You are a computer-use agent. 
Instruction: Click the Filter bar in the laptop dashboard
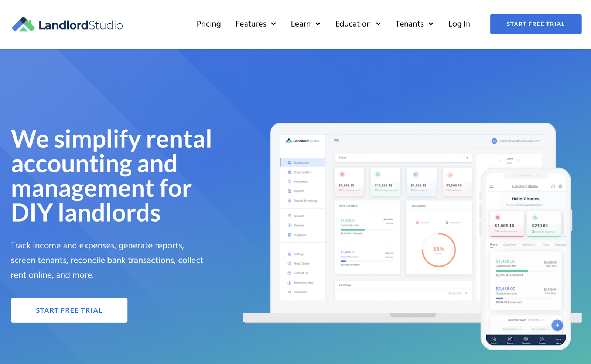[x=403, y=158]
